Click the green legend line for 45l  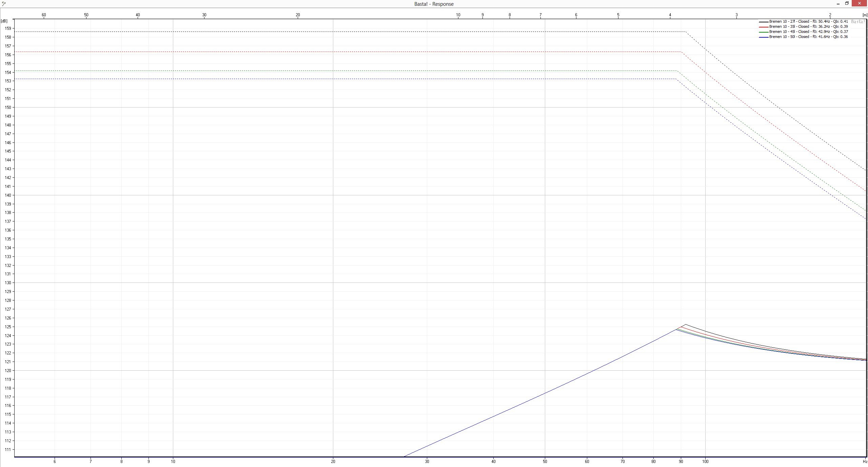pos(763,32)
